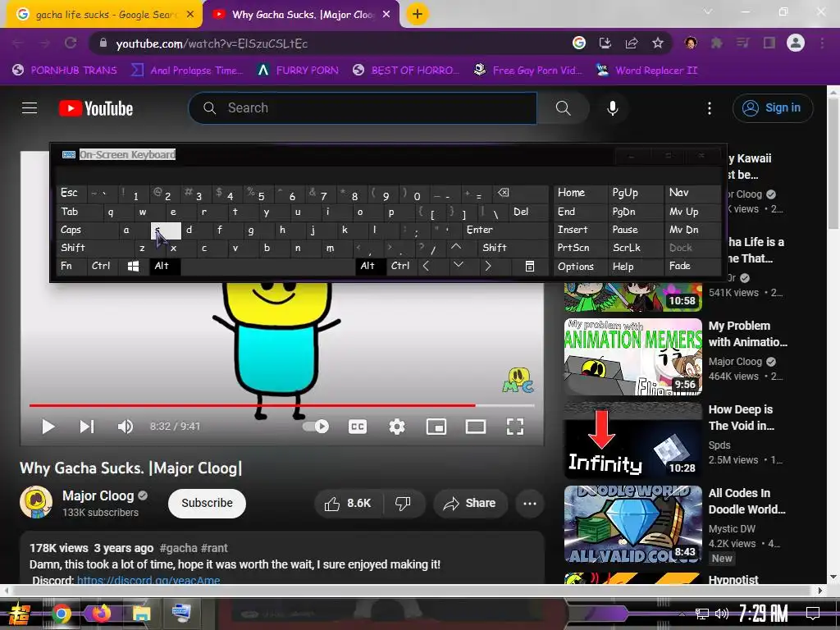Share the Why Gacha Sucks video

[x=470, y=503]
